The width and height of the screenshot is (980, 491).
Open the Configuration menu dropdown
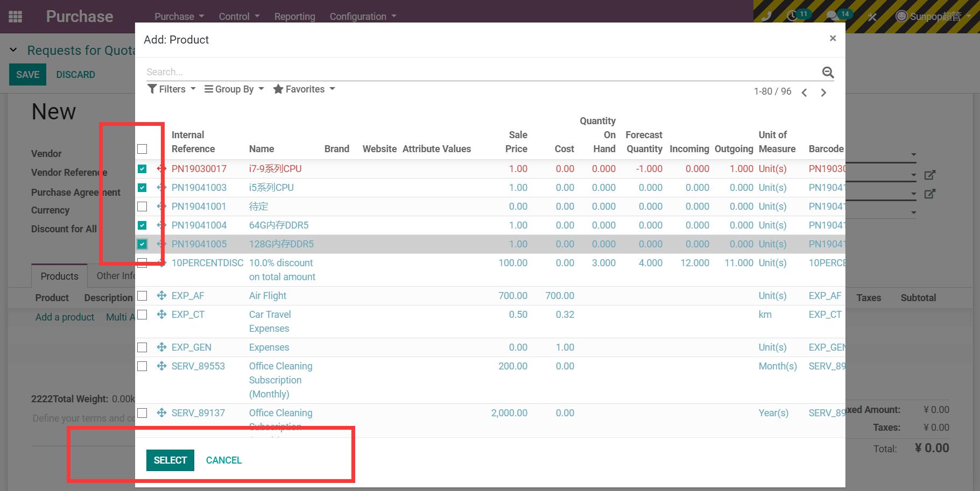click(363, 17)
